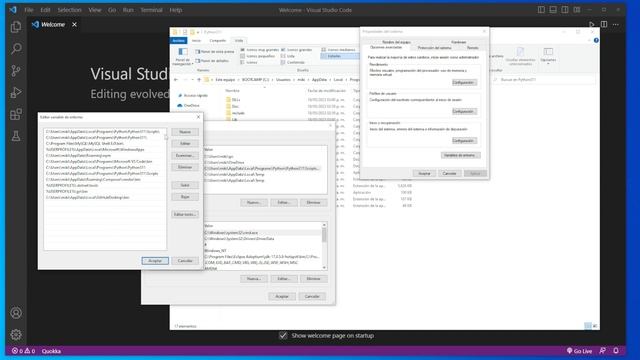This screenshot has width=640, height=360.
Task: Click Configuración under Rendimiento
Action: click(464, 82)
